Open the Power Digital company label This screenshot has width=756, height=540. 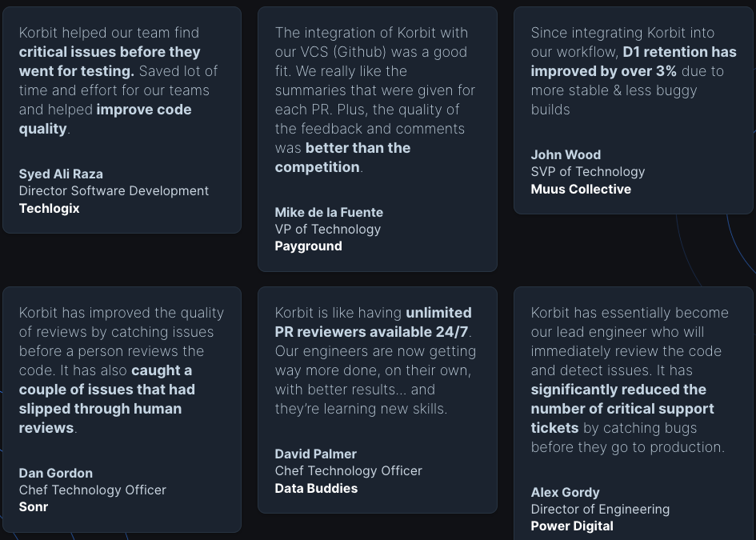pos(572,526)
